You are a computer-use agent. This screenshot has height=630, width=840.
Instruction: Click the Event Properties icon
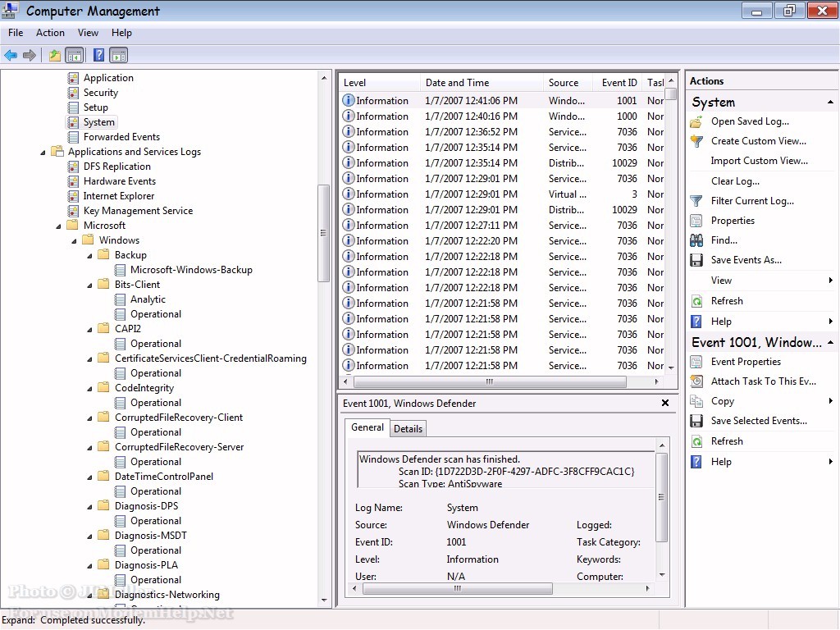click(696, 362)
